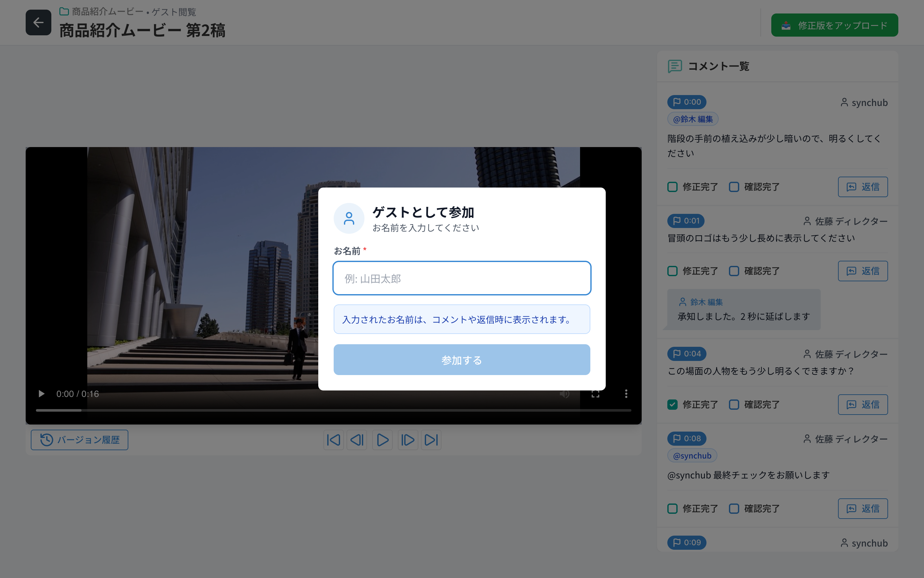Check 確認完了 on the 0:04 comment

point(734,405)
